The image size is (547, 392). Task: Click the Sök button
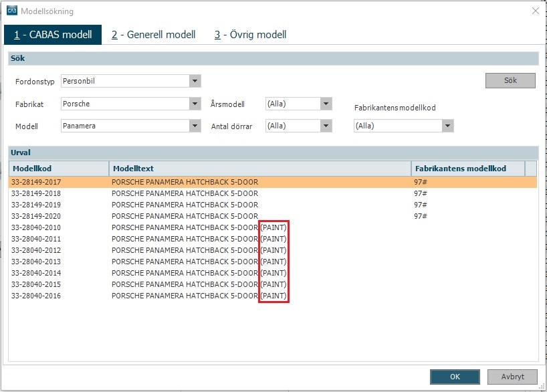click(510, 81)
